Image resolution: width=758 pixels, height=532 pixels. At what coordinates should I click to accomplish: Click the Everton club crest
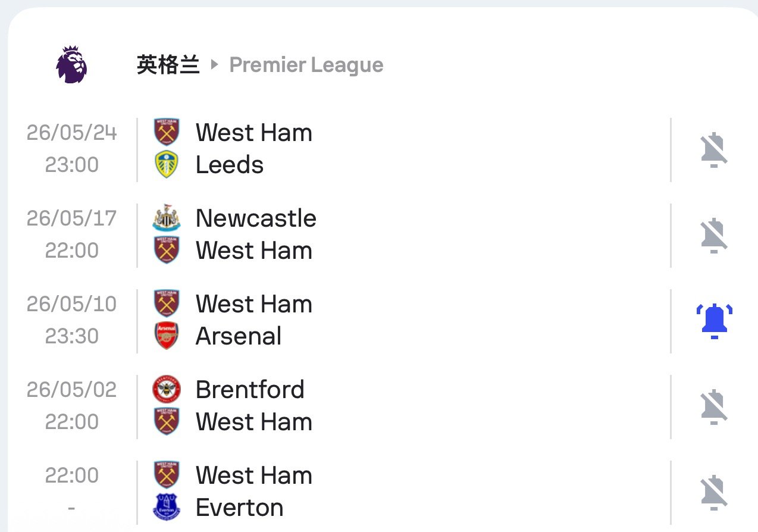click(167, 508)
